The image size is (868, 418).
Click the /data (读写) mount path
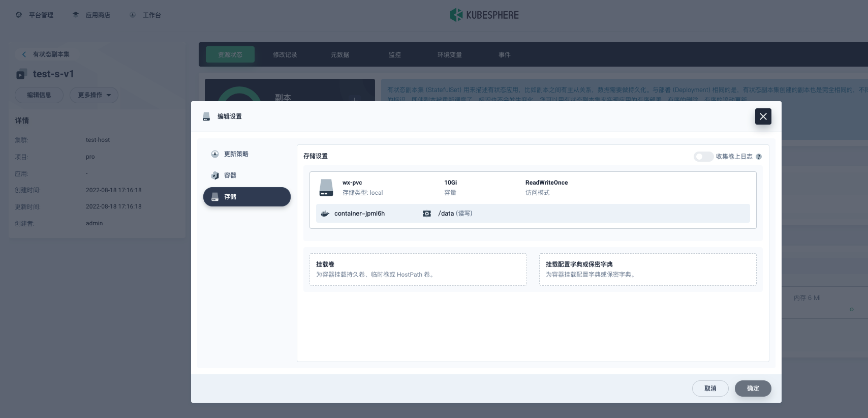coord(455,214)
